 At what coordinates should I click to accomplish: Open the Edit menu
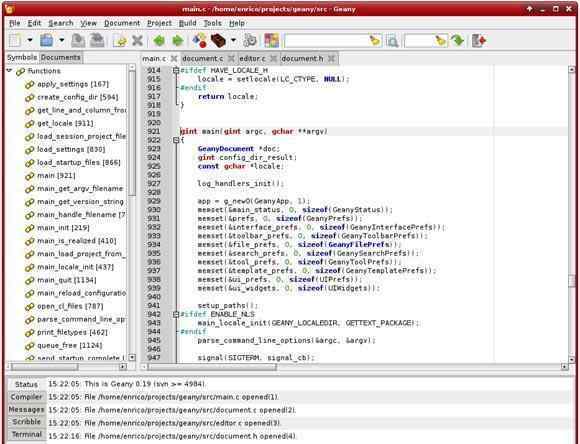(x=34, y=23)
